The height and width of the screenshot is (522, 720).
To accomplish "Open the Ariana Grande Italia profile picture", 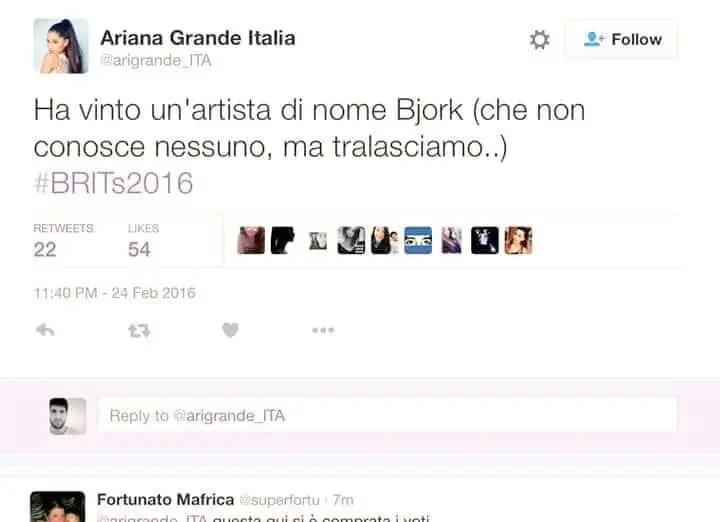I will coord(61,46).
